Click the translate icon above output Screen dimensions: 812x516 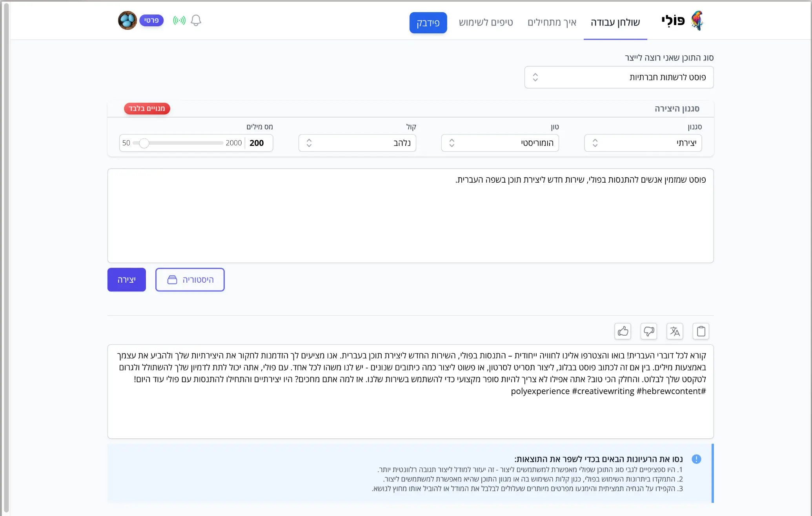[x=675, y=331]
